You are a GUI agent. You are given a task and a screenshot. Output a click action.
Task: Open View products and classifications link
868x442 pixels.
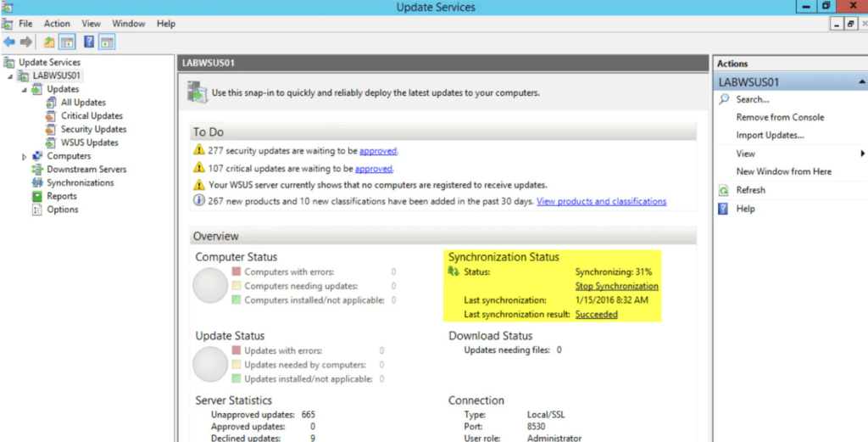coord(602,202)
